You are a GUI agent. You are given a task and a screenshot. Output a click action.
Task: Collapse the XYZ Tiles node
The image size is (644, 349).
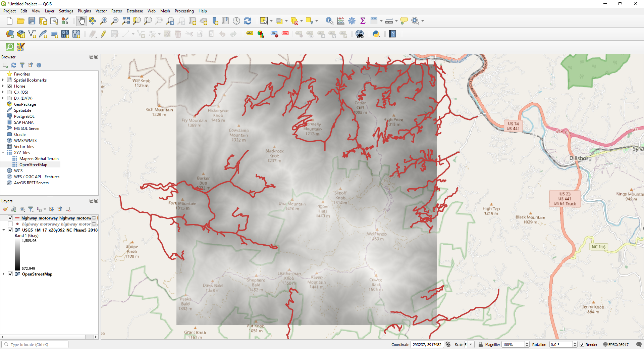[x=3, y=153]
